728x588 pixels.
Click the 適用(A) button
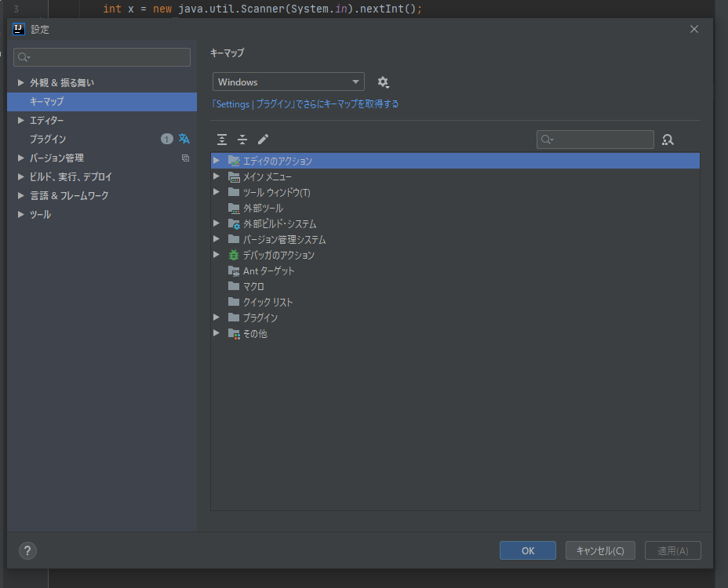pyautogui.click(x=673, y=550)
